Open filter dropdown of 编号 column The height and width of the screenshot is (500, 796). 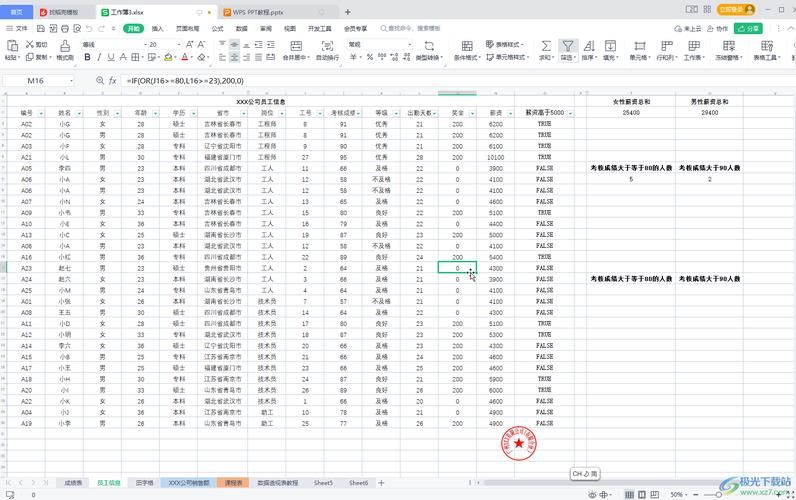(x=41, y=113)
